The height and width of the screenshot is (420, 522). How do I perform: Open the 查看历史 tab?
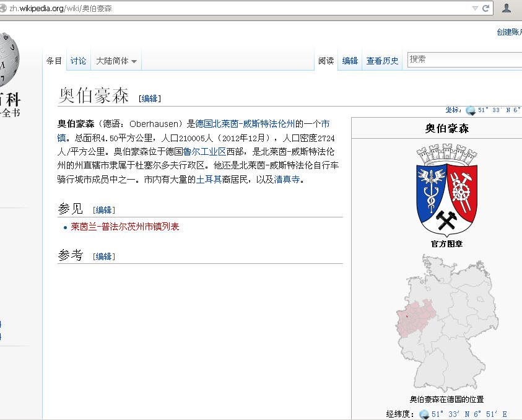[x=382, y=61]
